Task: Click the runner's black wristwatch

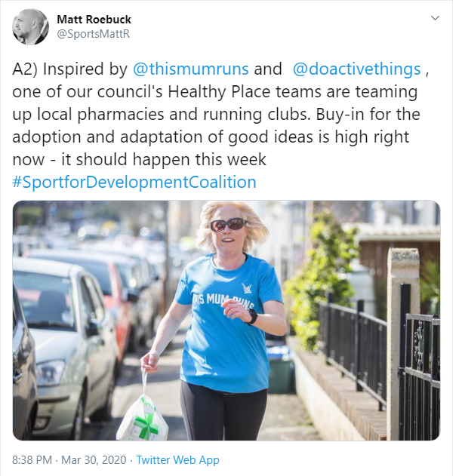Action: 253,318
